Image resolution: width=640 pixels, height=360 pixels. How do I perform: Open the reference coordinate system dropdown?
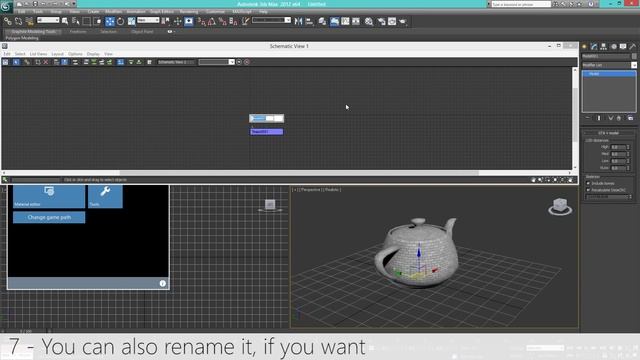[x=148, y=20]
